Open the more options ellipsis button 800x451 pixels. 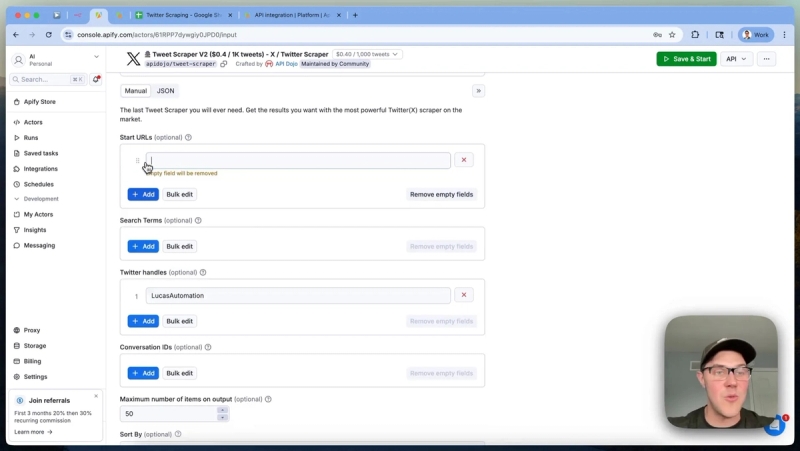click(x=766, y=59)
